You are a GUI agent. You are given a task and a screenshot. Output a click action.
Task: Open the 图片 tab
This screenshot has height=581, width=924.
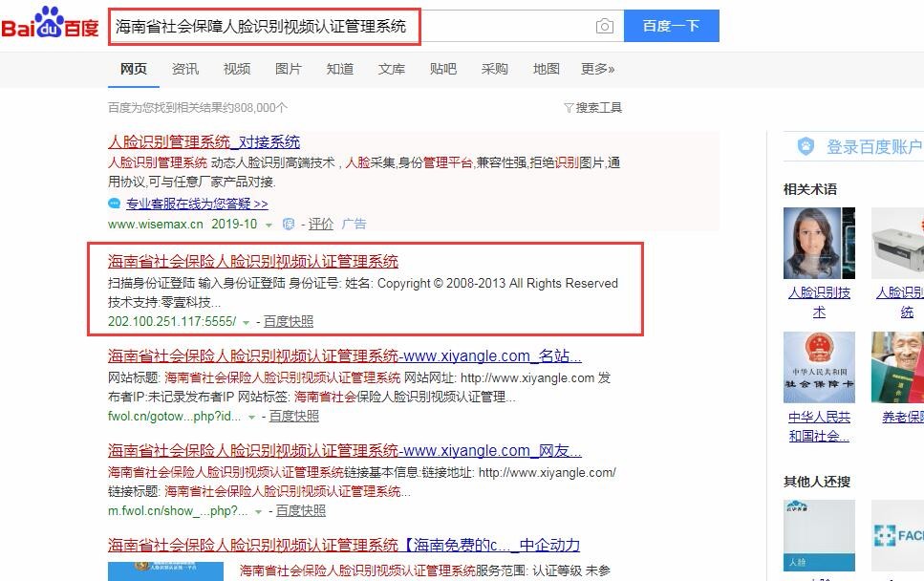[289, 69]
